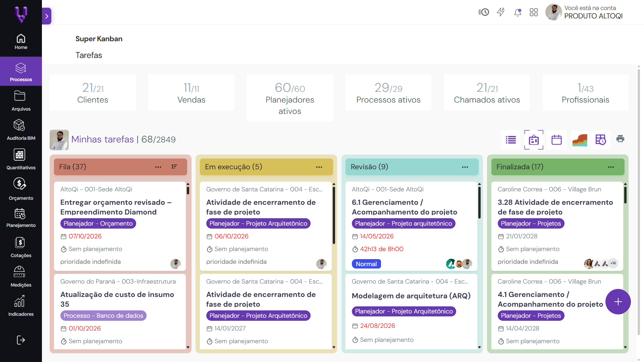The width and height of the screenshot is (644, 362).
Task: Open the apps grid icon in header
Action: tap(534, 12)
